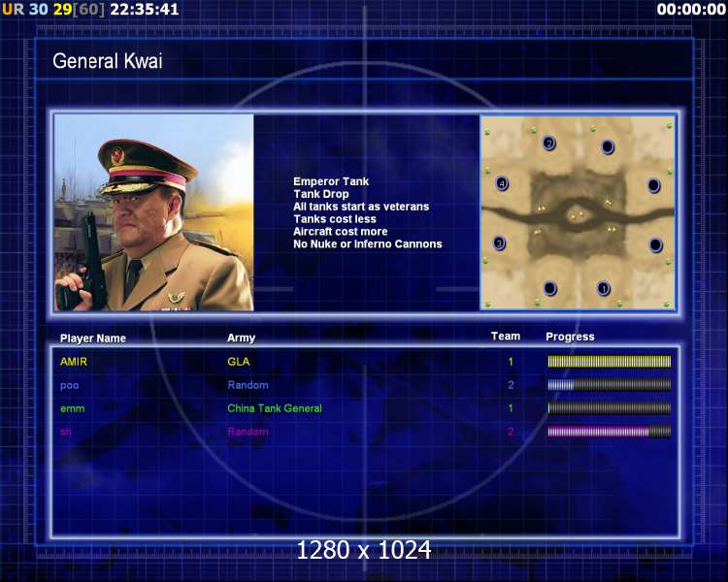Click sh's magenta loading progress bar
The image size is (728, 582).
610,432
